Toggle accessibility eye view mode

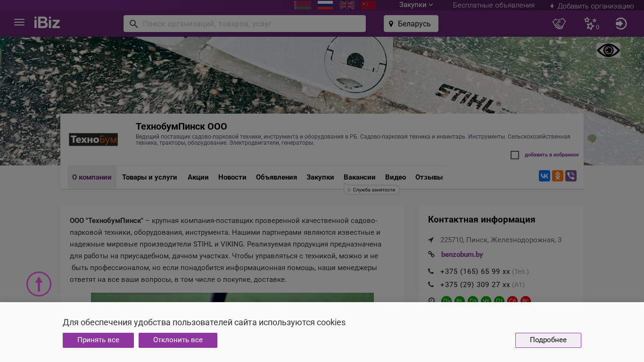[608, 50]
